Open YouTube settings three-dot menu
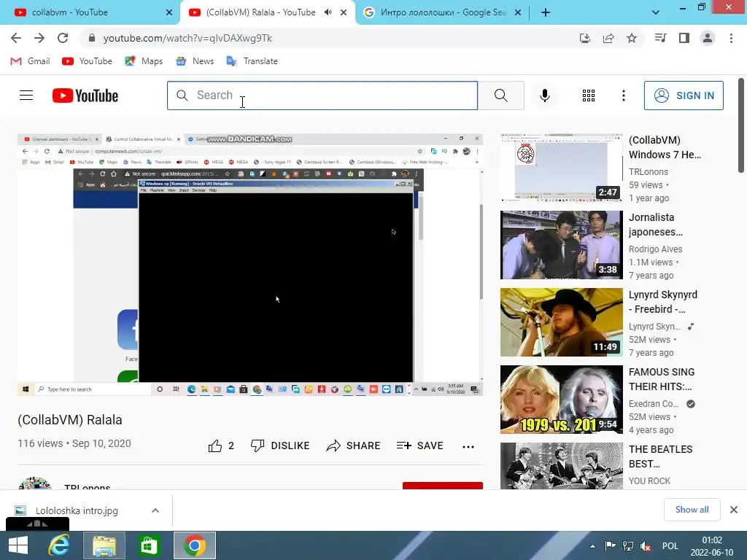747x560 pixels. 623,96
